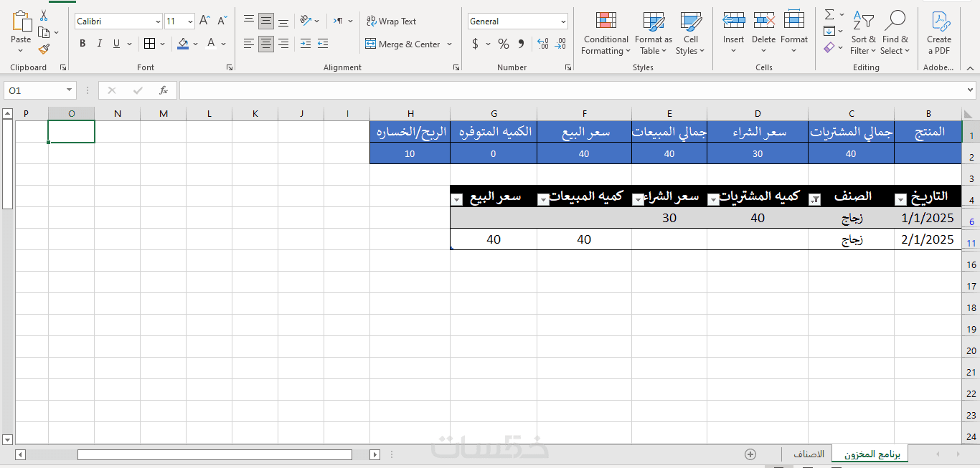Add a new sheet with the plus icon
Screen dimensions: 980x468
750,454
